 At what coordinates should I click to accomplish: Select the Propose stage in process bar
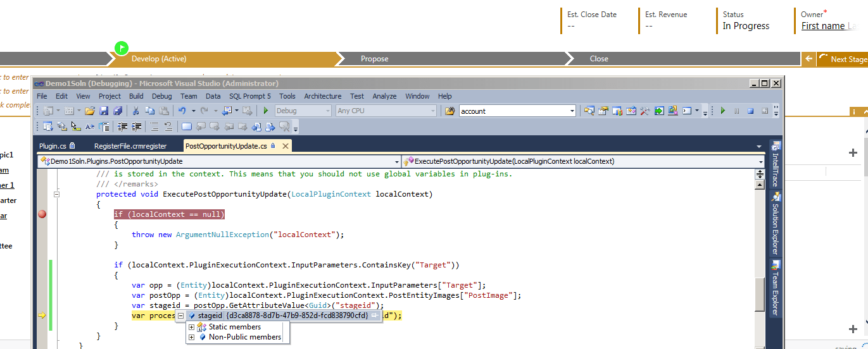click(x=374, y=59)
